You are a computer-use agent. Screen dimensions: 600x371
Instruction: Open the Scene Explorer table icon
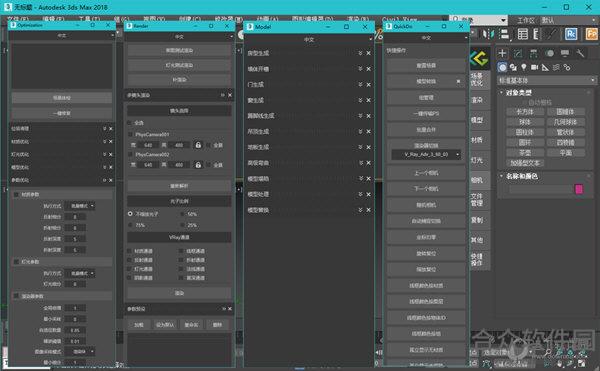[x=523, y=34]
